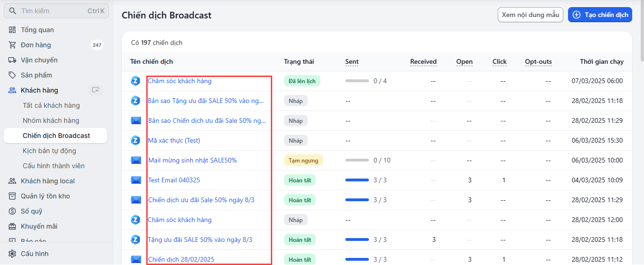
Task: Click the Sent progress bar of Test Email 040325
Action: (357, 180)
